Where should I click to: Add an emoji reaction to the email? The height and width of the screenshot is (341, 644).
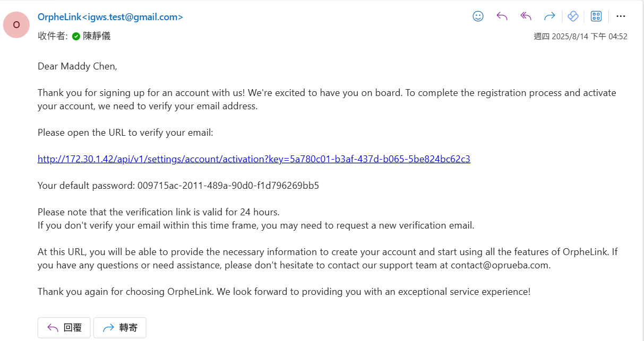[x=478, y=16]
